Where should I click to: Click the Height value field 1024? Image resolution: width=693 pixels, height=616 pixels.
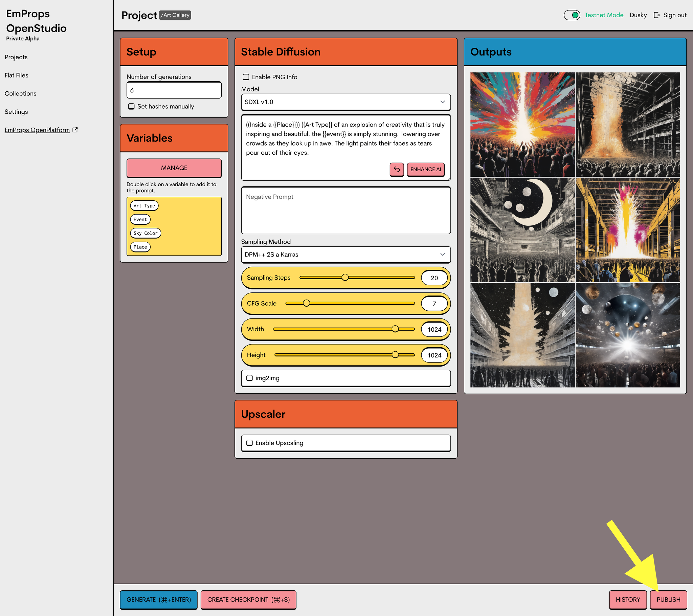[x=434, y=355]
